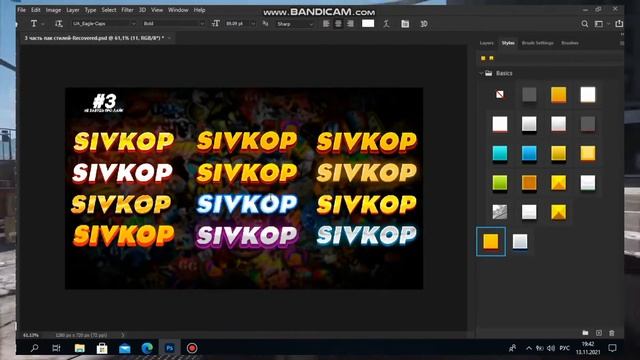Click the Share image icon
This screenshot has width=640, height=360.
[x=619, y=23]
